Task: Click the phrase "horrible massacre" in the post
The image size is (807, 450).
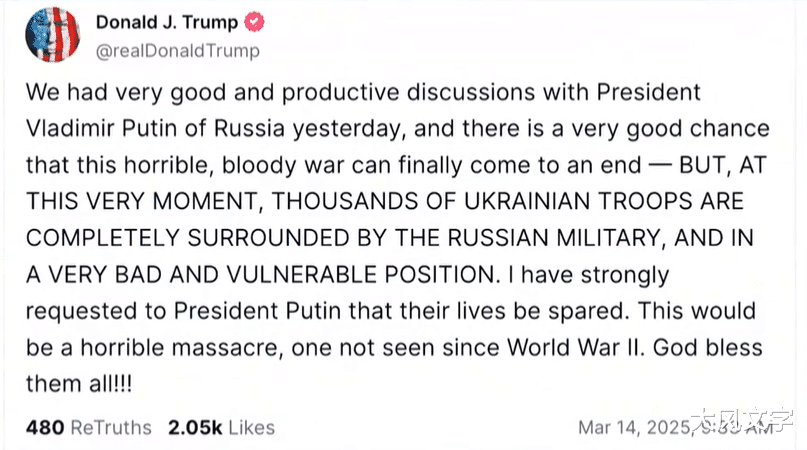Action: pyautogui.click(x=151, y=347)
